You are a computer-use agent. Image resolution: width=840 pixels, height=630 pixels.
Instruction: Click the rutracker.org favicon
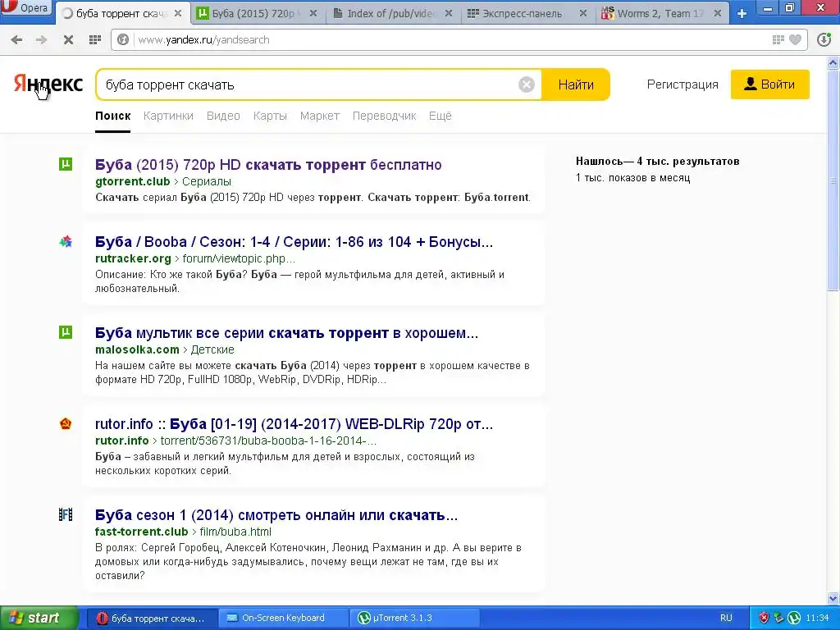click(x=66, y=242)
